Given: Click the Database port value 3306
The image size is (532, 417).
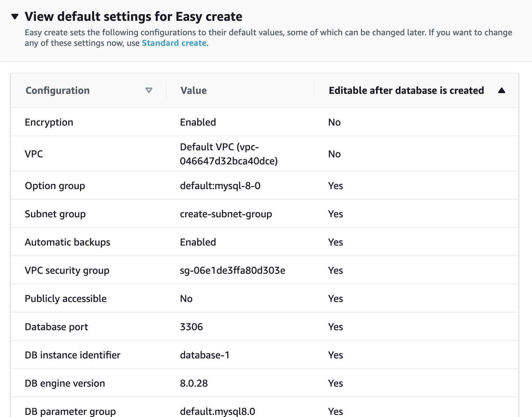Looking at the screenshot, I should pos(192,327).
